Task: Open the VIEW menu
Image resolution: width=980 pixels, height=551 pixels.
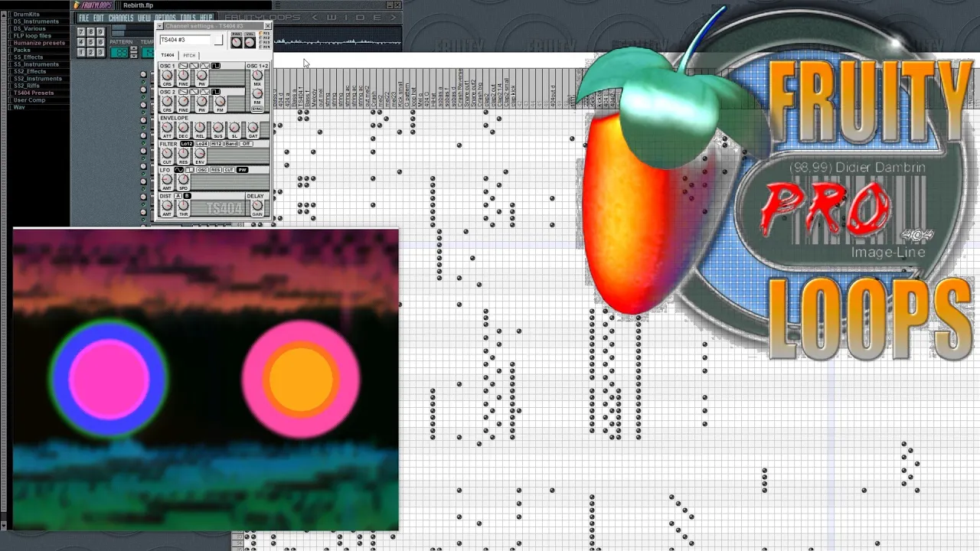Action: pyautogui.click(x=145, y=18)
